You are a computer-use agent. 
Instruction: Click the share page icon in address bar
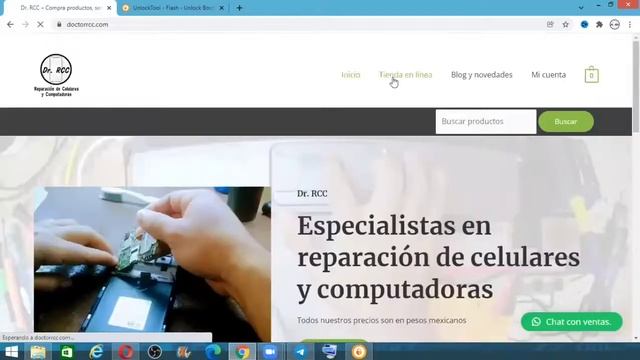point(550,24)
